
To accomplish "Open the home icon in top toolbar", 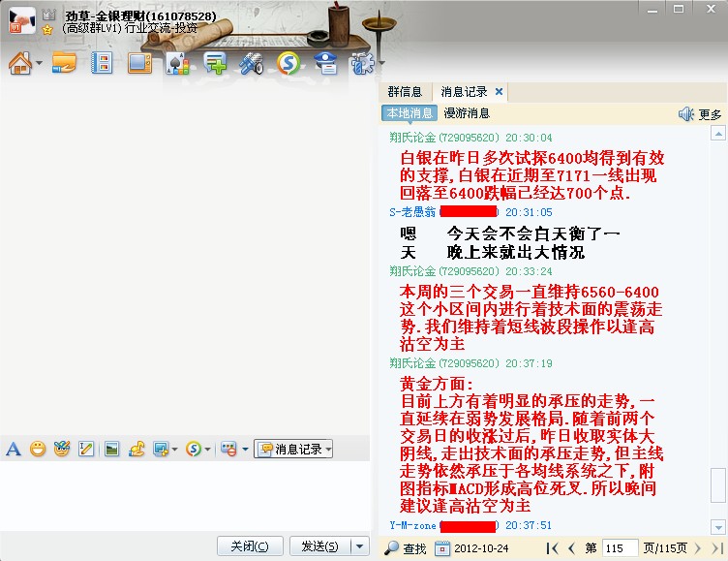I will click(19, 65).
